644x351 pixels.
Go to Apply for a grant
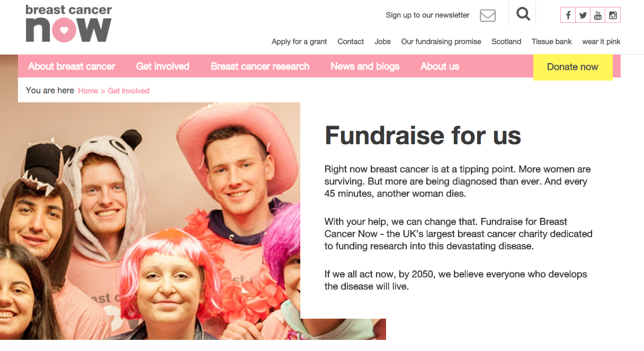[299, 41]
